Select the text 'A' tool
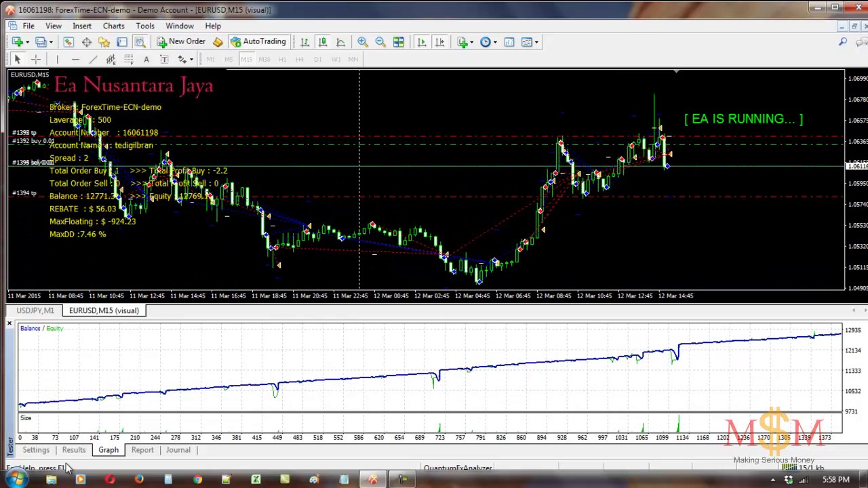 (x=146, y=60)
